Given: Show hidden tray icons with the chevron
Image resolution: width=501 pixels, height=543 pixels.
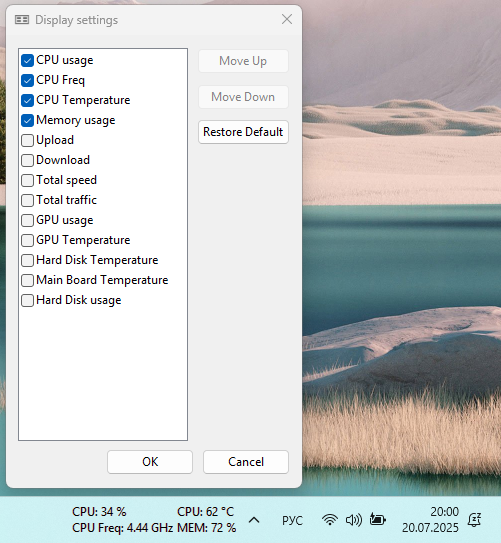Looking at the screenshot, I should (254, 520).
